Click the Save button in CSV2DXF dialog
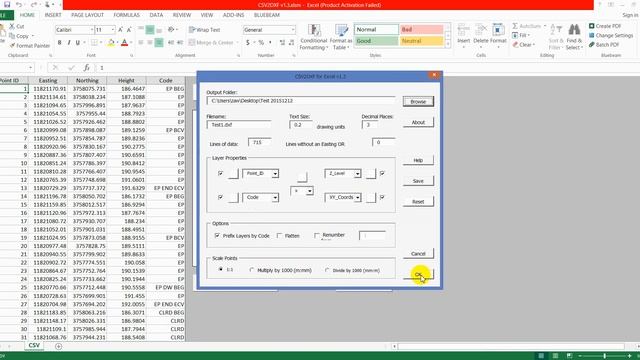 point(418,181)
